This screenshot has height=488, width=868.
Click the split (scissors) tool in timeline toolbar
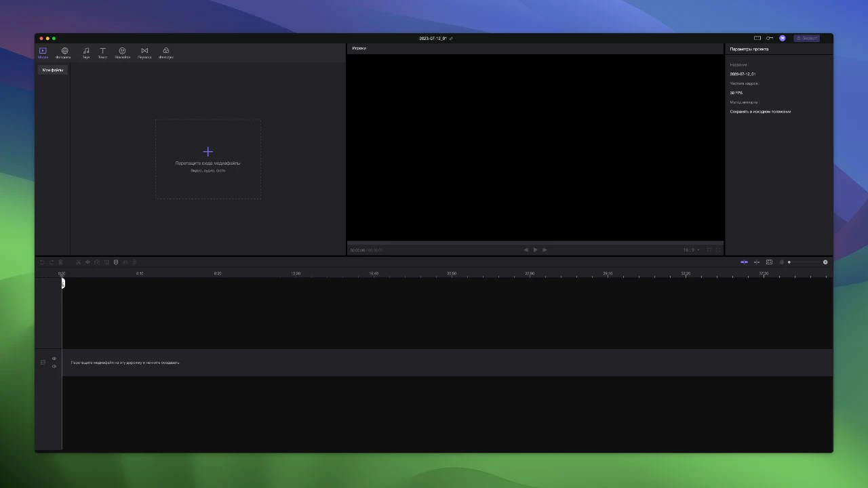click(x=78, y=262)
